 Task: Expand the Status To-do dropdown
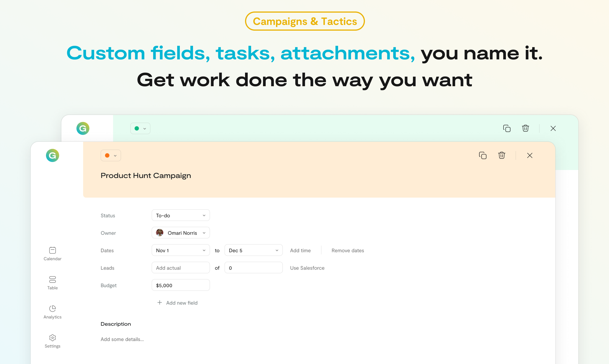tap(181, 215)
